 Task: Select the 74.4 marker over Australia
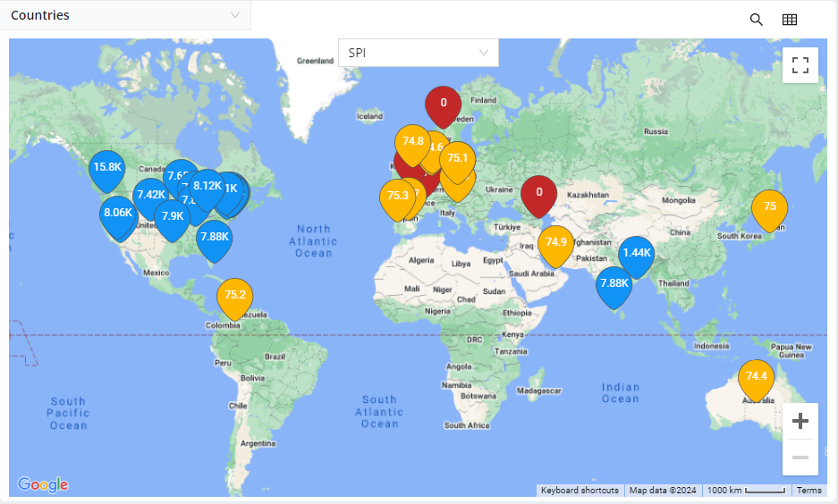click(x=757, y=381)
